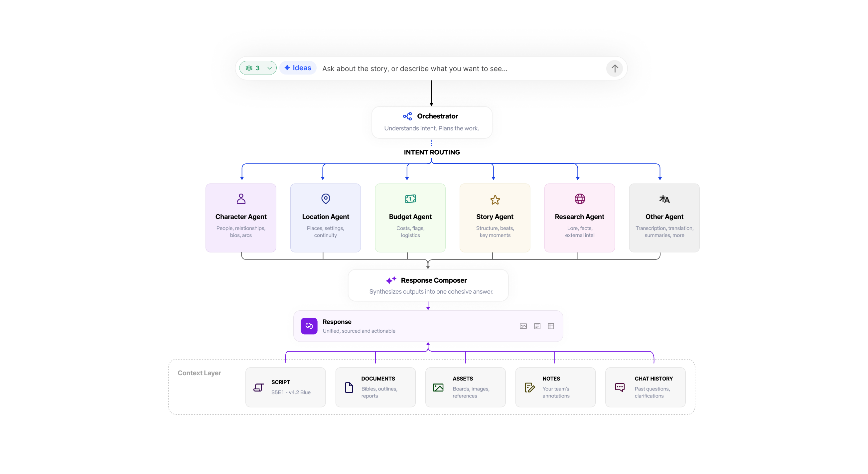
Task: Click 'Transcription, translation, summaries, more' description
Action: point(664,232)
